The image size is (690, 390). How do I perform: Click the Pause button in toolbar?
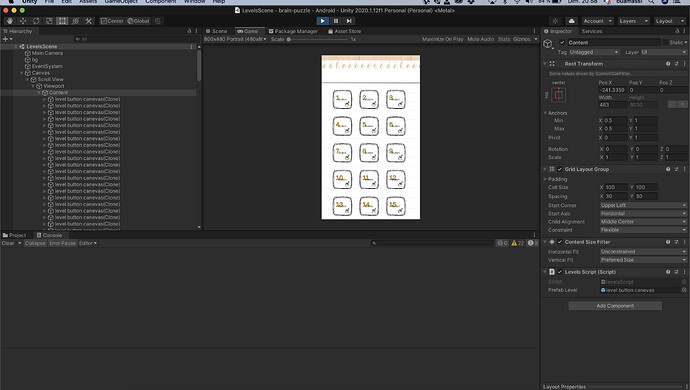tap(336, 21)
